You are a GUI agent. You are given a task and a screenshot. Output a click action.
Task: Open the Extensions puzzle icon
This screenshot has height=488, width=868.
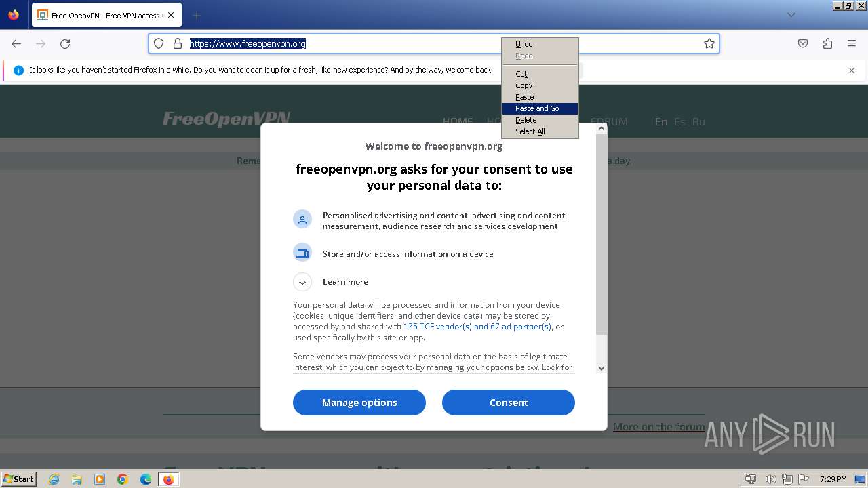827,43
